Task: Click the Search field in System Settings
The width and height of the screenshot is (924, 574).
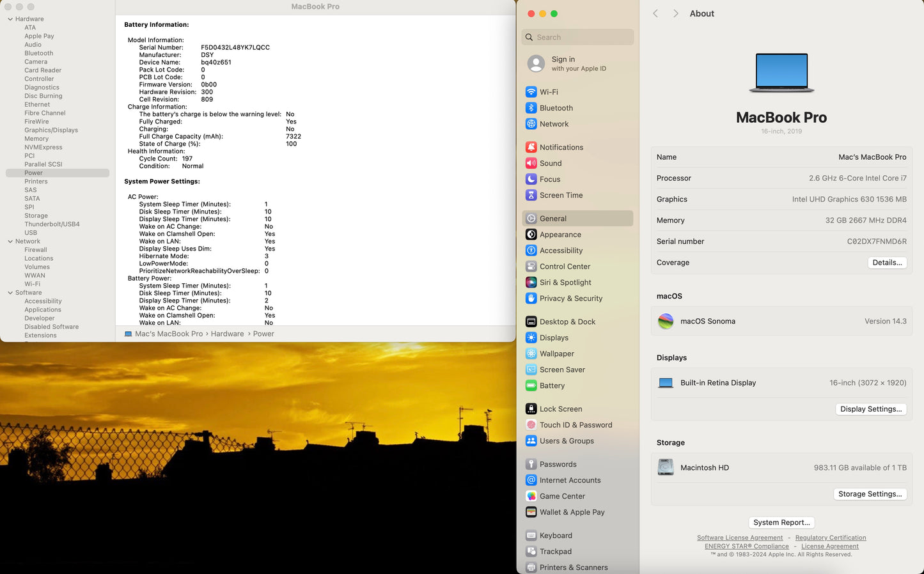Action: (x=577, y=37)
